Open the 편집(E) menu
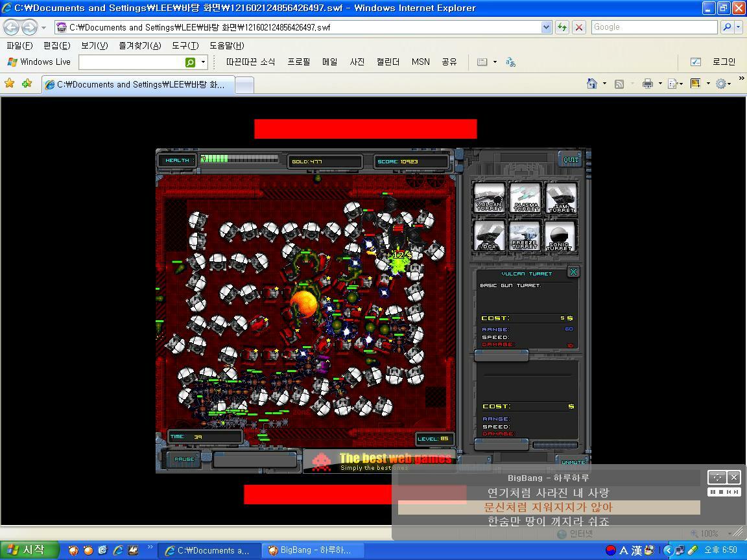This screenshot has height=560, width=747. [56, 46]
